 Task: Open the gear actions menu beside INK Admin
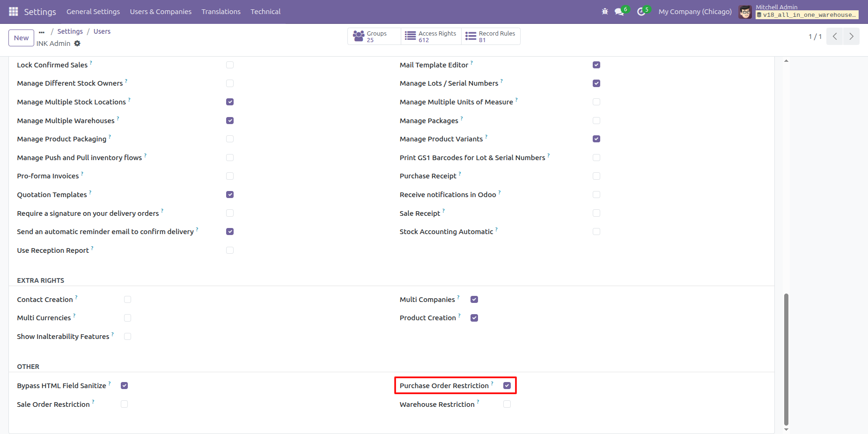click(77, 43)
